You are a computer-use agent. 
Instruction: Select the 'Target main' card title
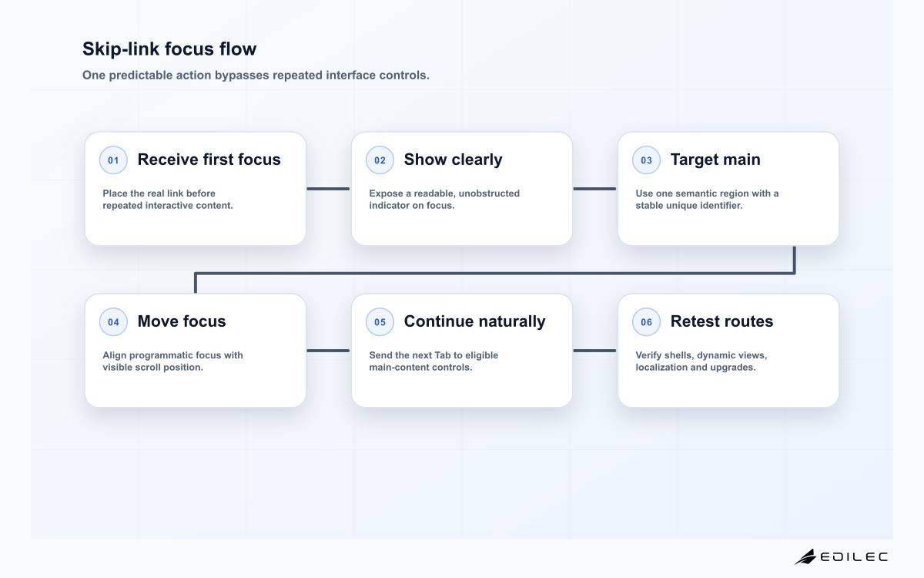point(715,160)
